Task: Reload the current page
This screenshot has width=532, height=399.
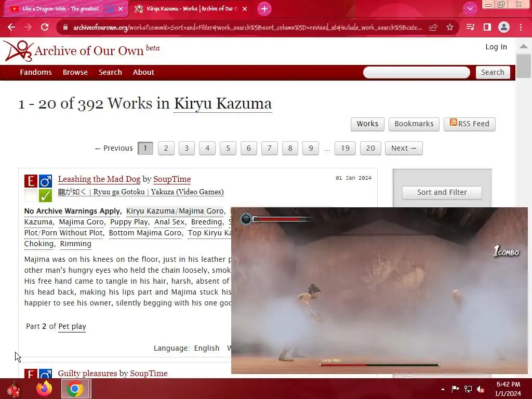Action: pos(45,27)
